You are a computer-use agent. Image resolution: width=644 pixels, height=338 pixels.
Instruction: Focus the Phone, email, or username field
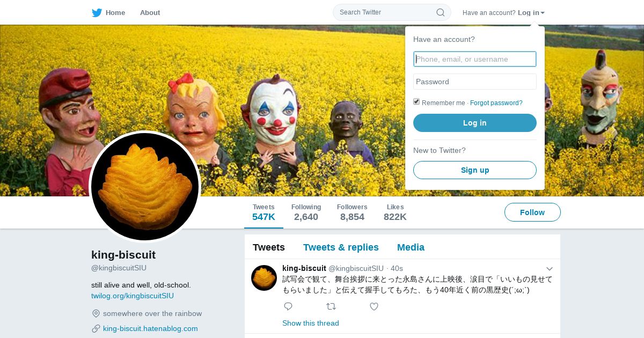click(475, 59)
